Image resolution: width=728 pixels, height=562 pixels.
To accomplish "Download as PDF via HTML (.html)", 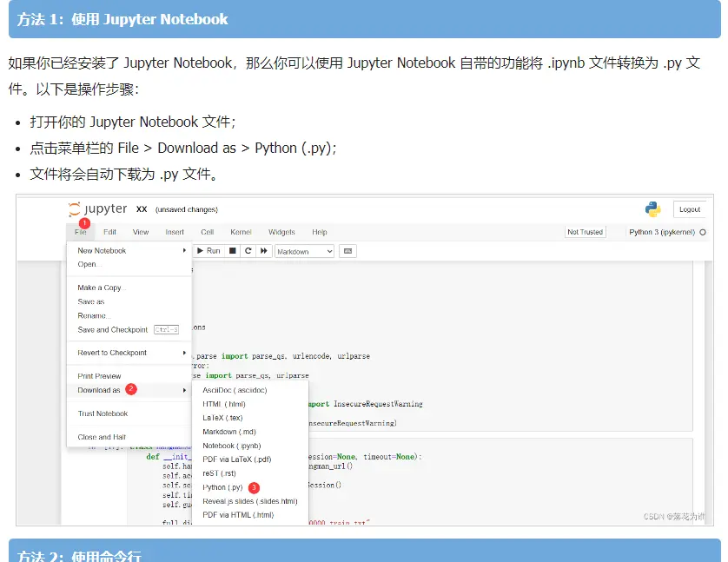I will click(x=250, y=515).
